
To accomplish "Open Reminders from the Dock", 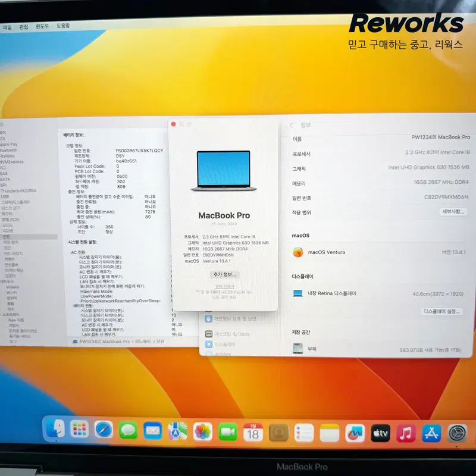I will (304, 433).
